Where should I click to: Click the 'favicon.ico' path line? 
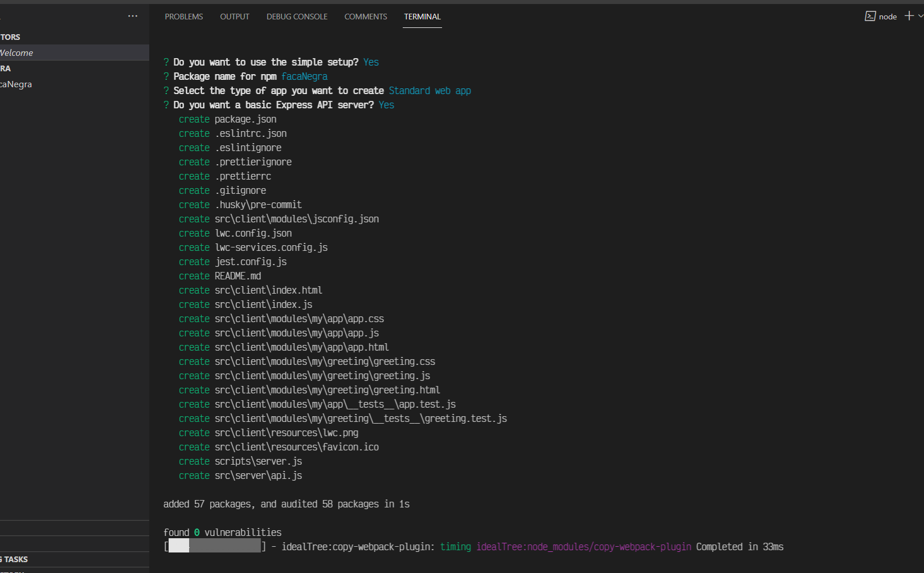coord(279,447)
